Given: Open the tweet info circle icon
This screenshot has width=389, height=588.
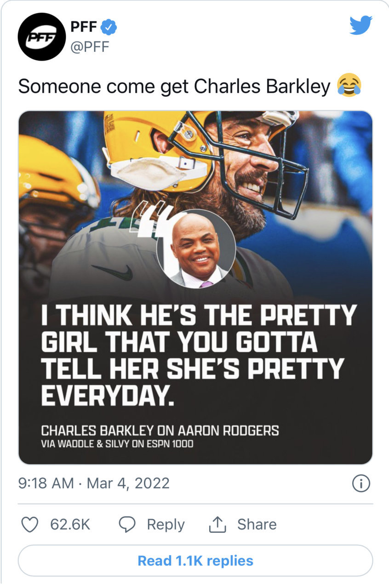Looking at the screenshot, I should 361,483.
